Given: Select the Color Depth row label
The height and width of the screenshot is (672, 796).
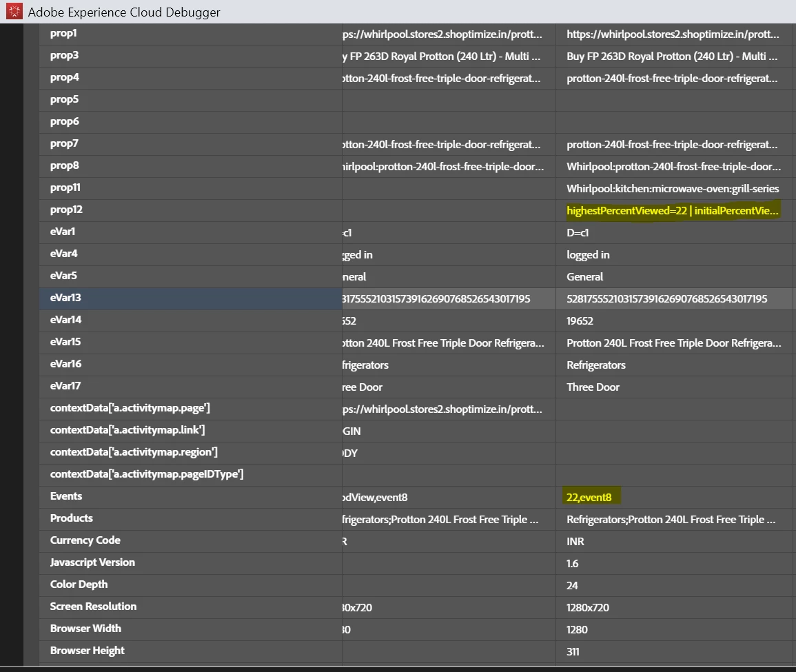Looking at the screenshot, I should tap(79, 584).
